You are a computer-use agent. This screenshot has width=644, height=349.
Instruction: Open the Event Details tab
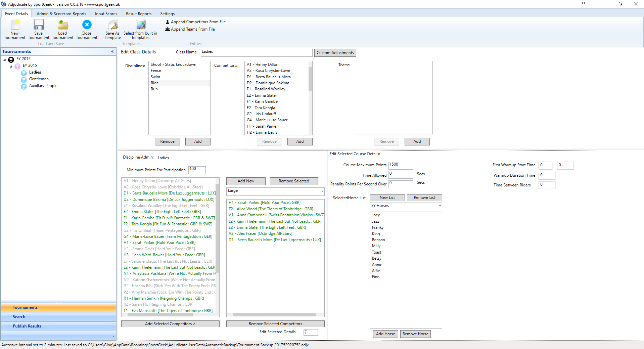[x=16, y=14]
